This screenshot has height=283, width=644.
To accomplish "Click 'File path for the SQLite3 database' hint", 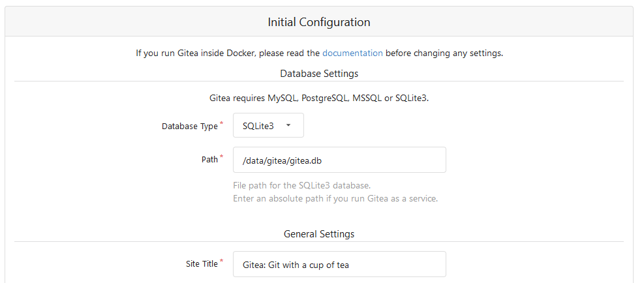I will (x=301, y=185).
